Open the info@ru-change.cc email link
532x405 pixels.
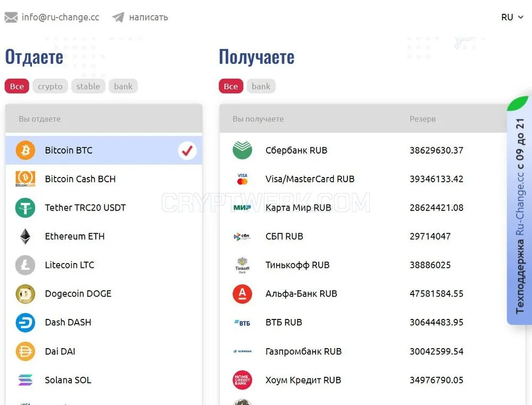click(61, 18)
